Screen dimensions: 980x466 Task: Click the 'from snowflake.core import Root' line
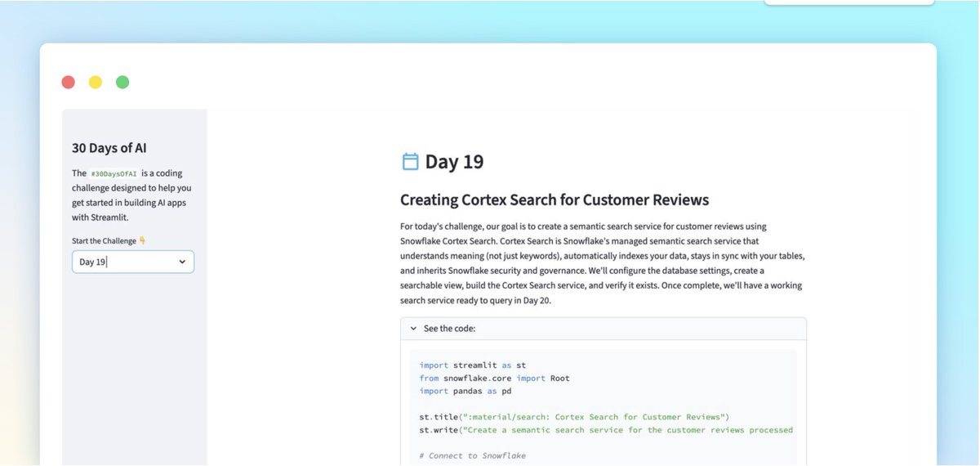click(495, 379)
